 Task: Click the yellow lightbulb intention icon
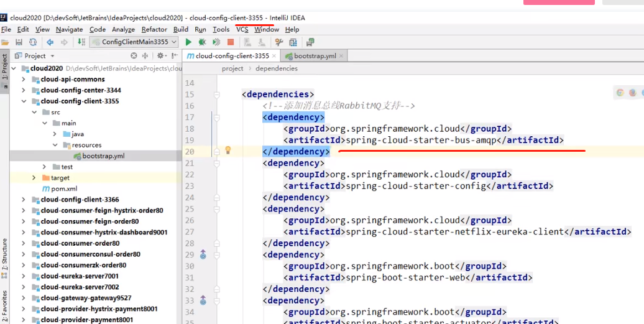pos(228,150)
